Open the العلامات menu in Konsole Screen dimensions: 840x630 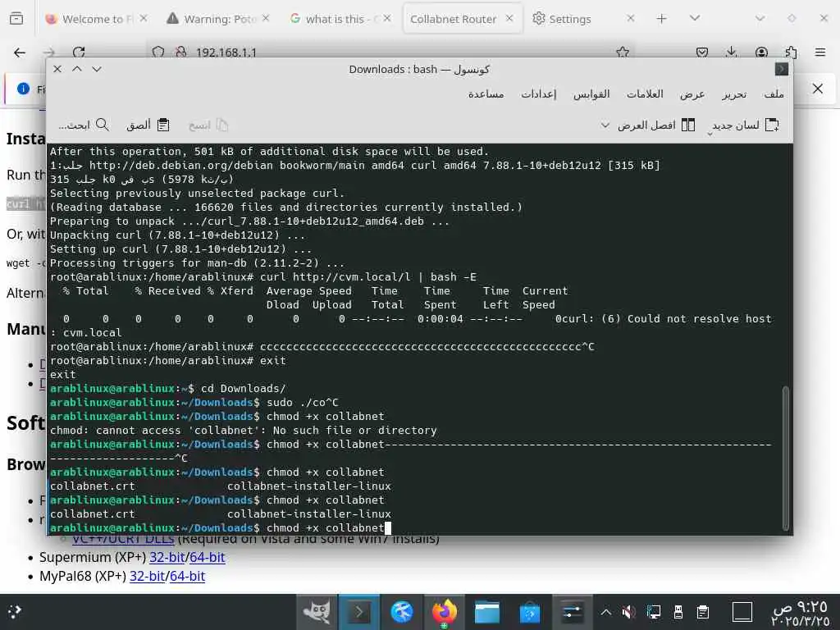click(645, 94)
